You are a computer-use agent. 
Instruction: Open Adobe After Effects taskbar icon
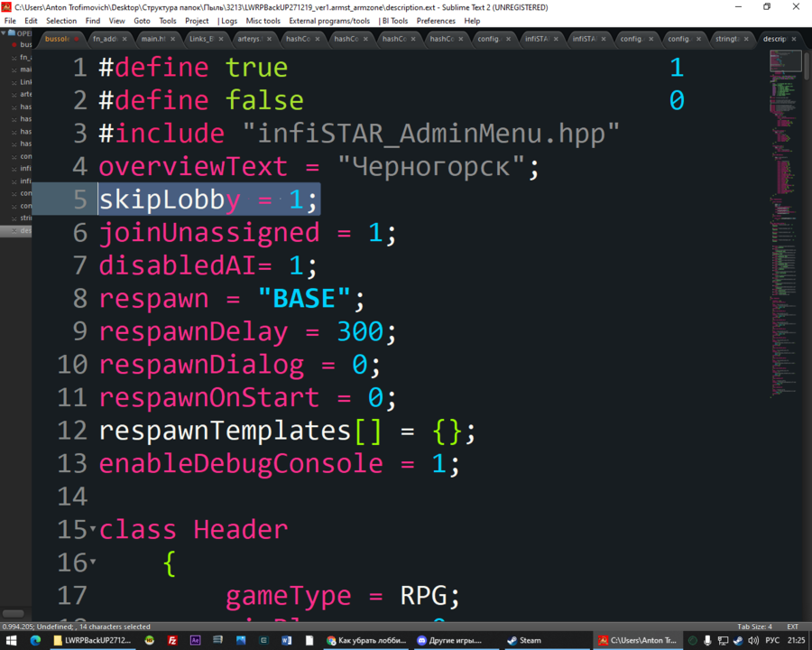click(x=195, y=641)
